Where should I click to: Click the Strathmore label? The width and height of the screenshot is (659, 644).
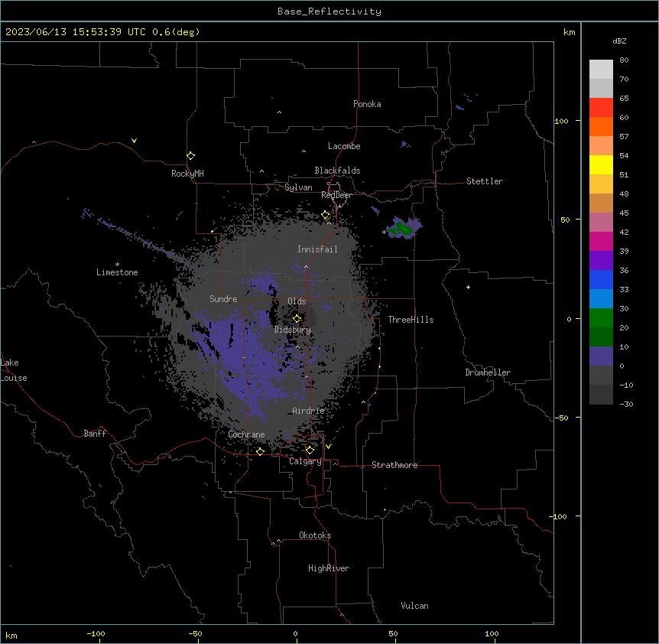(x=394, y=465)
